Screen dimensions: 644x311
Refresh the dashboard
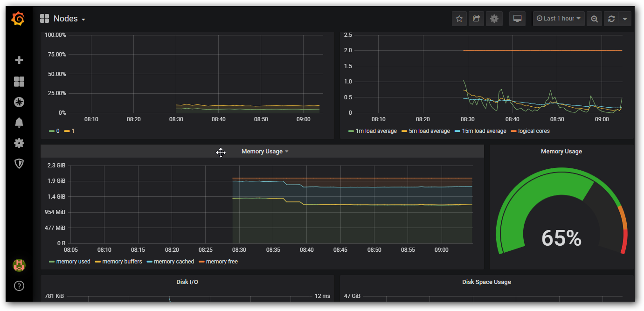point(611,19)
